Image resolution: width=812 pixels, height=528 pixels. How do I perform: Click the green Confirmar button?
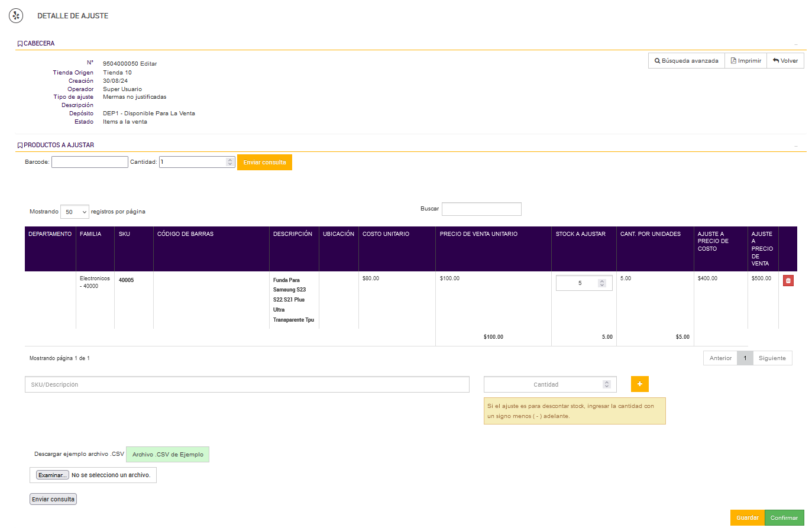784,518
